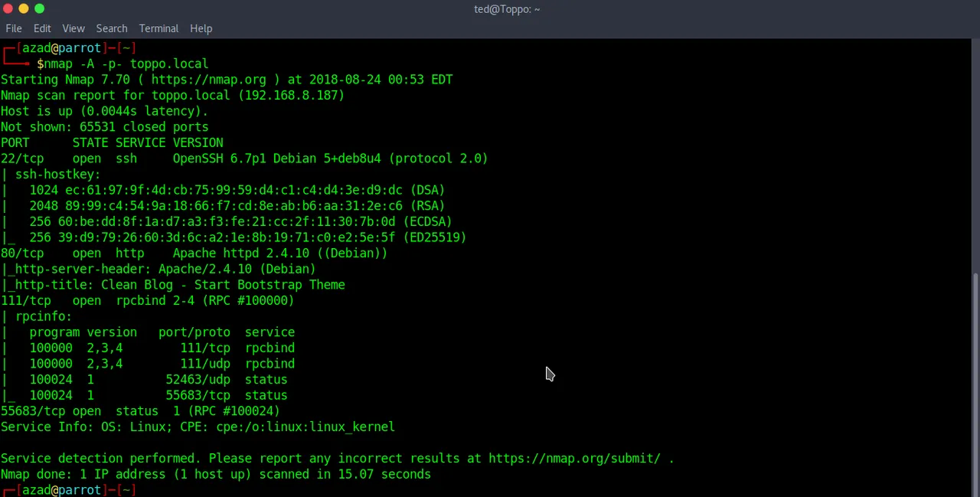
Task: Close the terminal window with red button
Action: pyautogui.click(x=8, y=8)
